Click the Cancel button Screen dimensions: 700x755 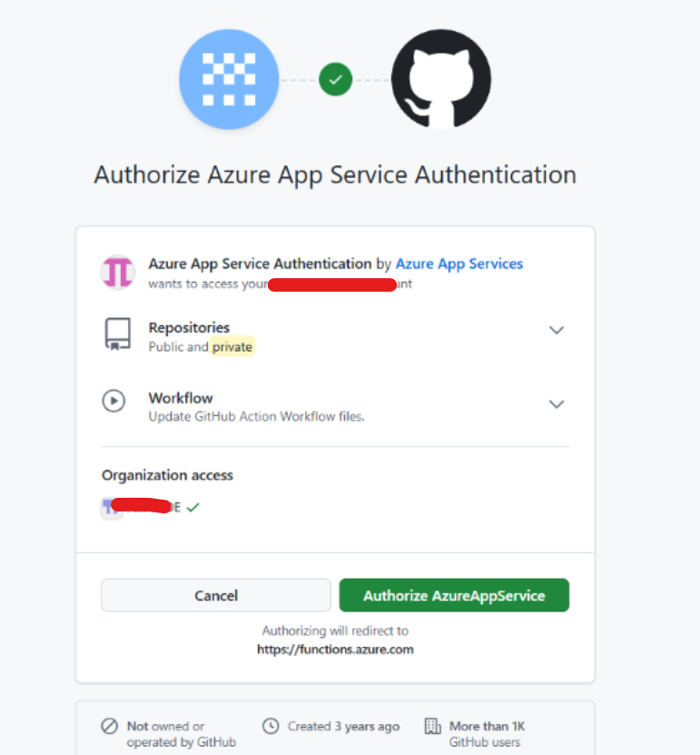click(x=216, y=595)
